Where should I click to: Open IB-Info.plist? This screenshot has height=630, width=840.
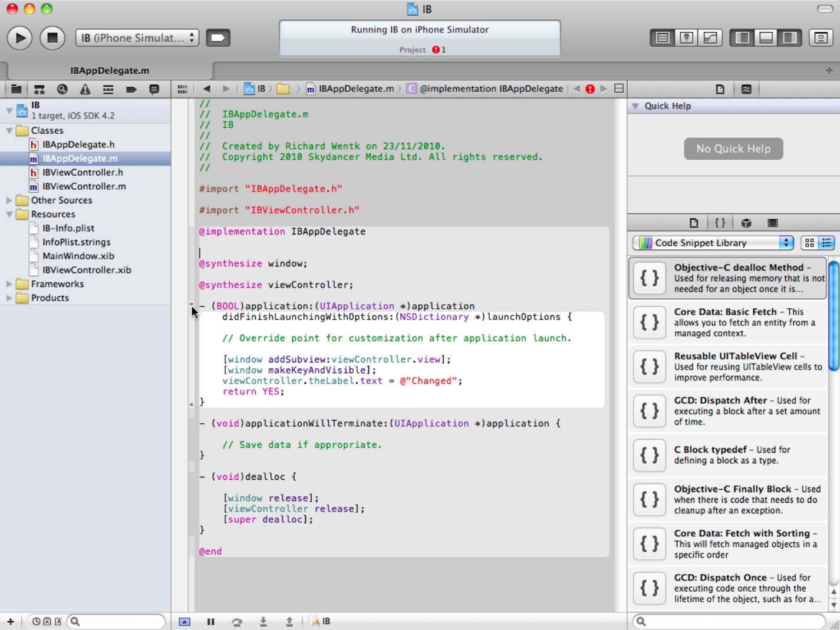(68, 228)
